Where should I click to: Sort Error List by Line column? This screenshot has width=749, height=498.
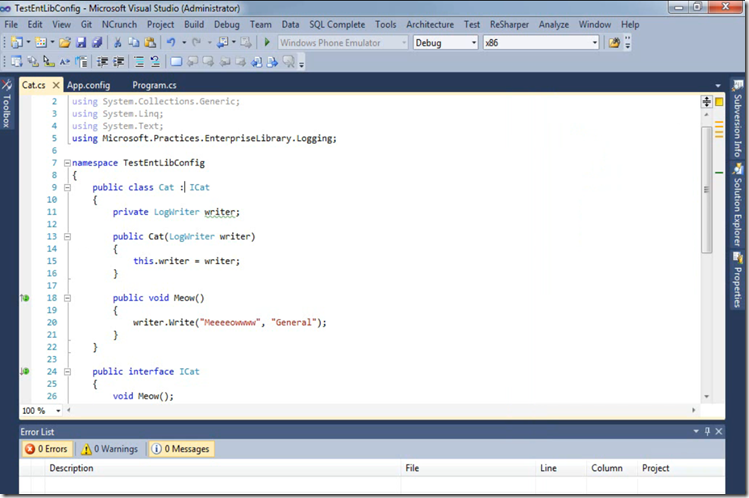[560, 468]
